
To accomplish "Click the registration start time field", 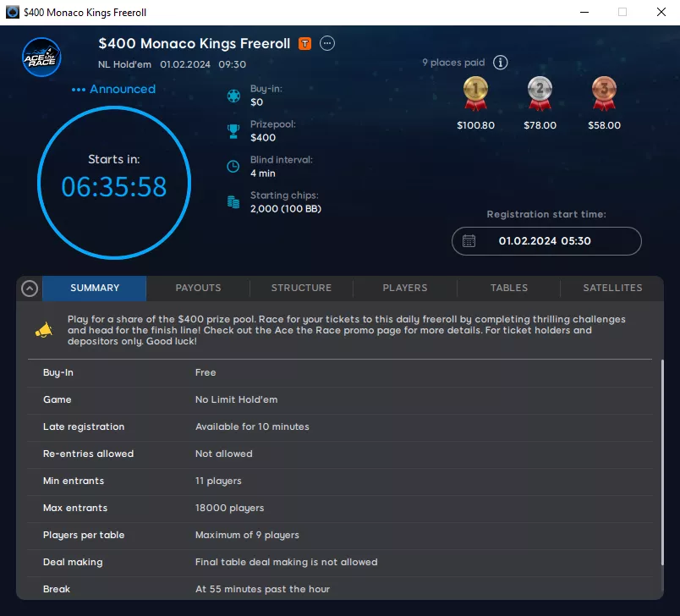I will click(546, 241).
